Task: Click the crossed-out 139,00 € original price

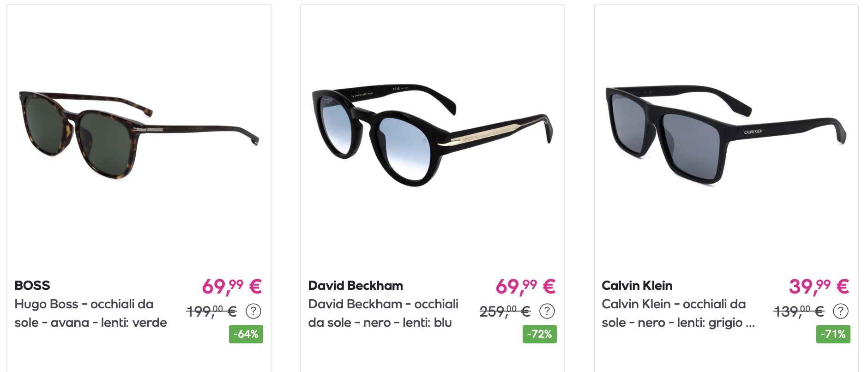Action: (x=799, y=312)
